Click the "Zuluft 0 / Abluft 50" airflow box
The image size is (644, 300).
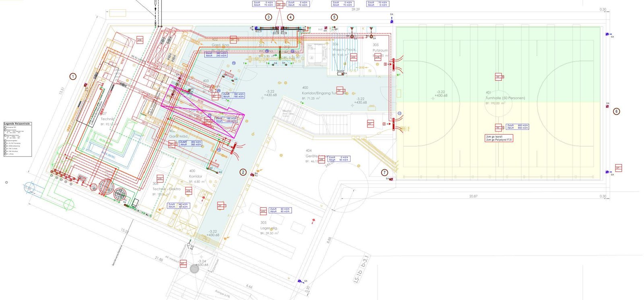click(339, 159)
